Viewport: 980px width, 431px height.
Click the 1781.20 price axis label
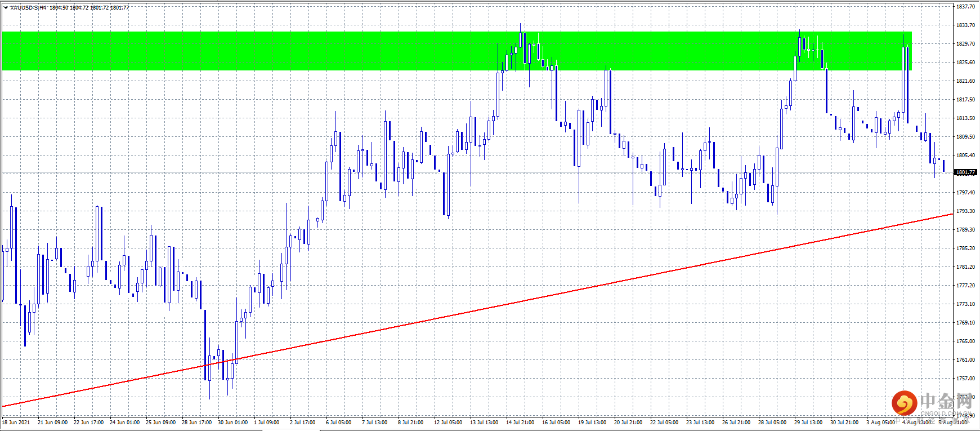click(x=965, y=267)
